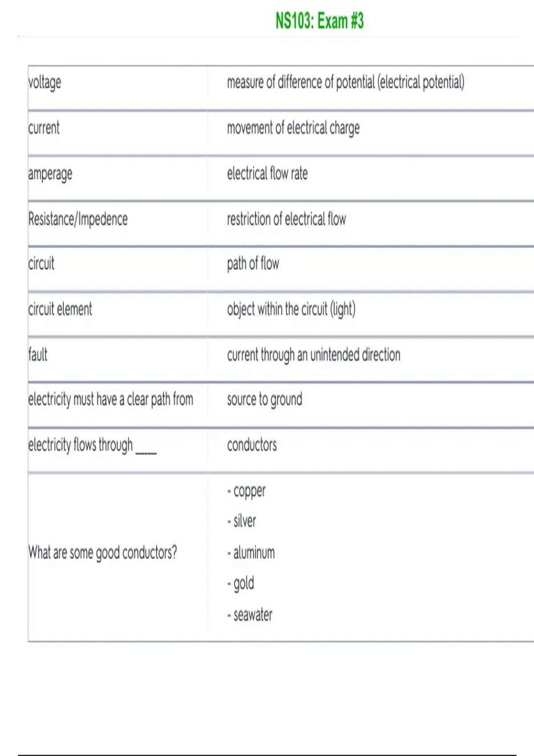Select the term amperage
534x756 pixels.
pyautogui.click(x=50, y=174)
